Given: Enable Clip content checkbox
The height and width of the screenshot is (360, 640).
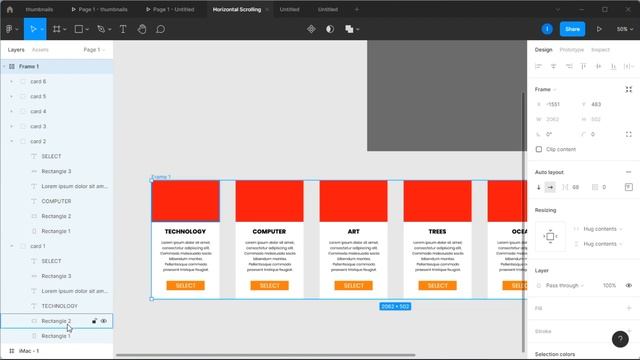Looking at the screenshot, I should pyautogui.click(x=539, y=149).
